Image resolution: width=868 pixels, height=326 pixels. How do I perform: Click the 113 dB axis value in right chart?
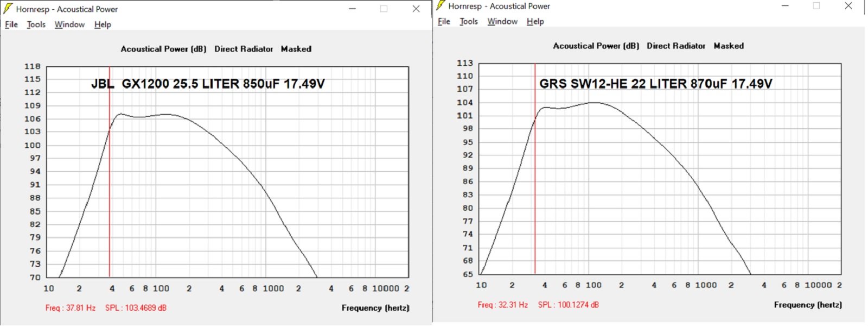[x=465, y=63]
